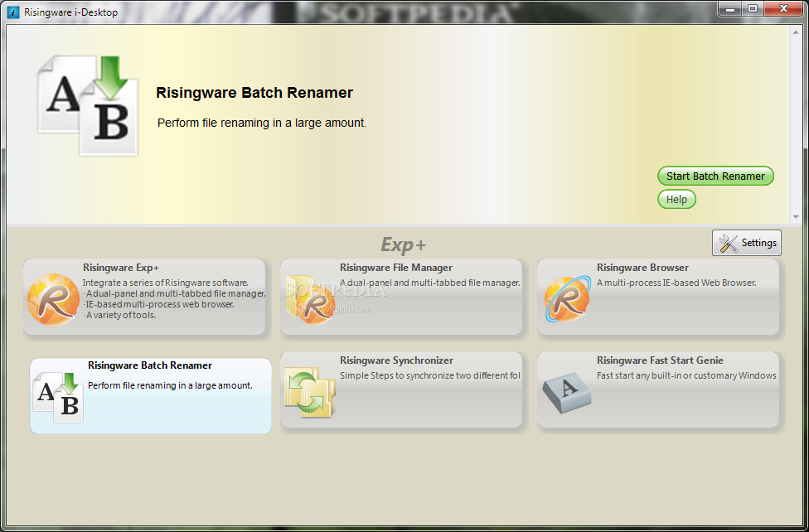Click the 'A variety of tools.' line

point(119,315)
